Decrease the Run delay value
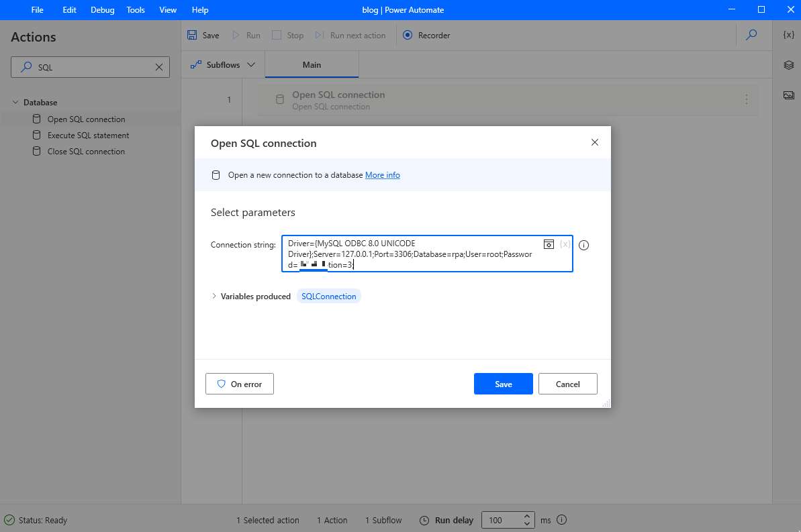Viewport: 801px width, 532px height. click(x=527, y=525)
